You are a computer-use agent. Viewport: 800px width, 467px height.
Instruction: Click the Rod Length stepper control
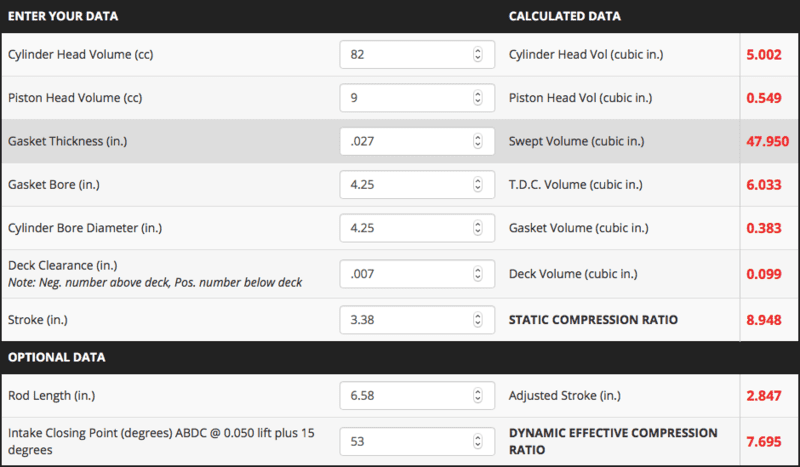[477, 396]
